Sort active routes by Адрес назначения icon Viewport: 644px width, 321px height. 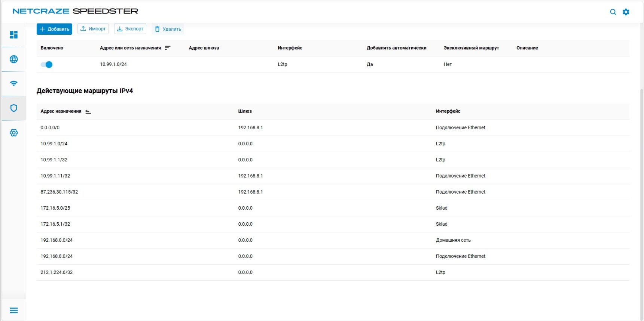pyautogui.click(x=88, y=111)
